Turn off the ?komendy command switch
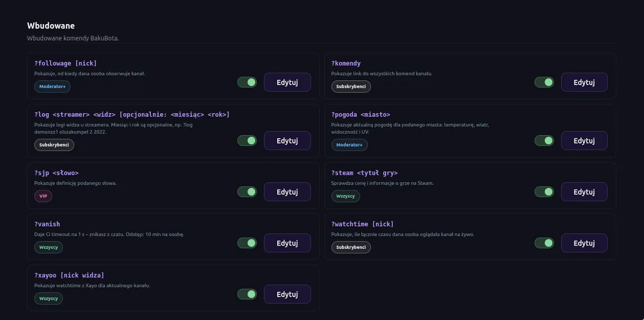Viewport: 644px width, 320px height. pos(544,82)
